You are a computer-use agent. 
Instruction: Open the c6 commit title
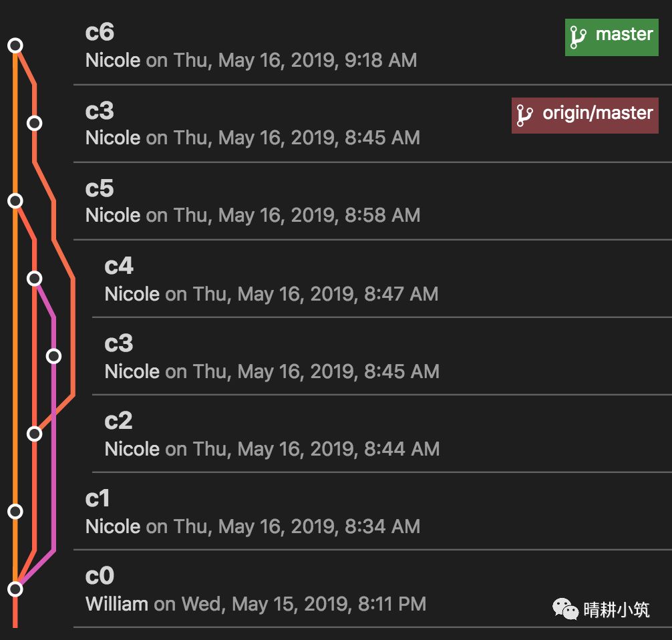(x=100, y=32)
